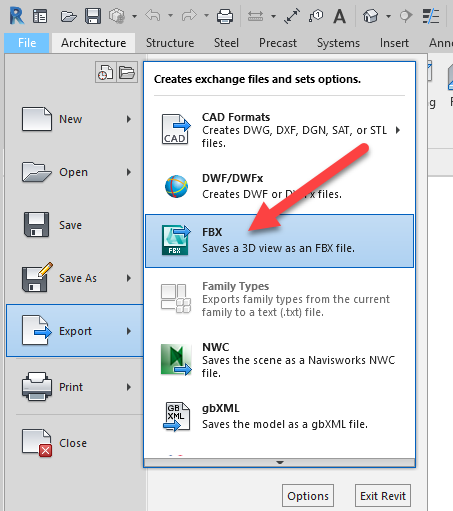Viewport: 453px width, 511px height.
Task: Open the Undo history dropdown arrow
Action: coord(170,15)
